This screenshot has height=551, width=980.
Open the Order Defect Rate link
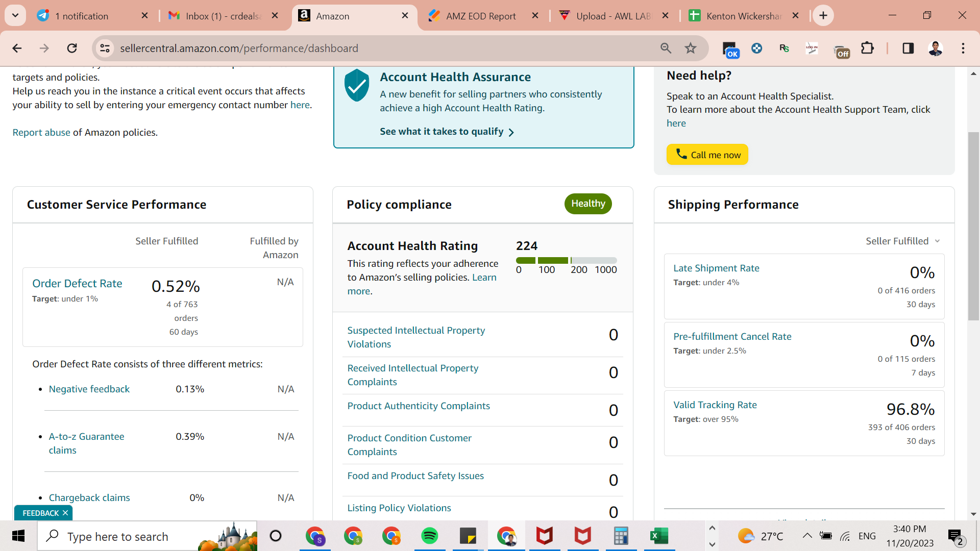pos(77,283)
